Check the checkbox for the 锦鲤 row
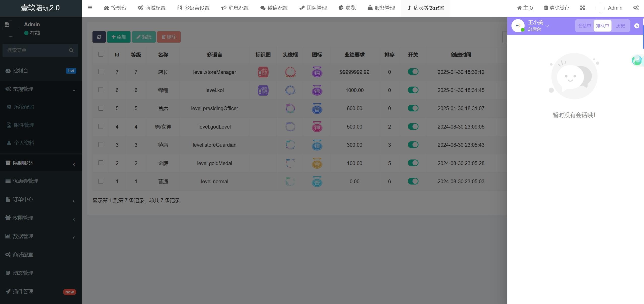The image size is (644, 304). [x=101, y=90]
